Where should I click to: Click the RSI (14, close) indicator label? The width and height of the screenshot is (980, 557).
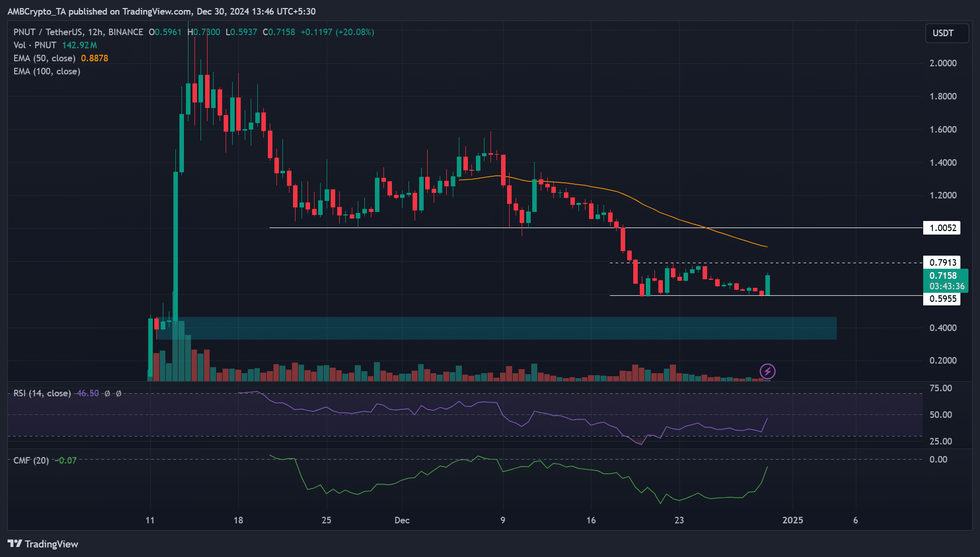pyautogui.click(x=42, y=393)
